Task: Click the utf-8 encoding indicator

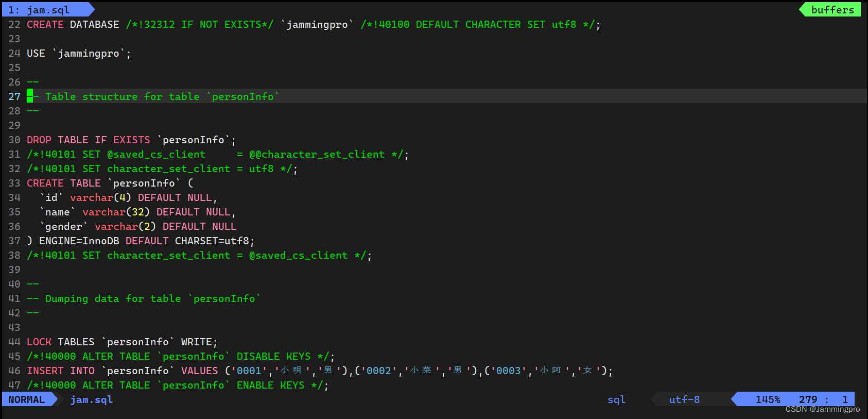Action: click(684, 399)
